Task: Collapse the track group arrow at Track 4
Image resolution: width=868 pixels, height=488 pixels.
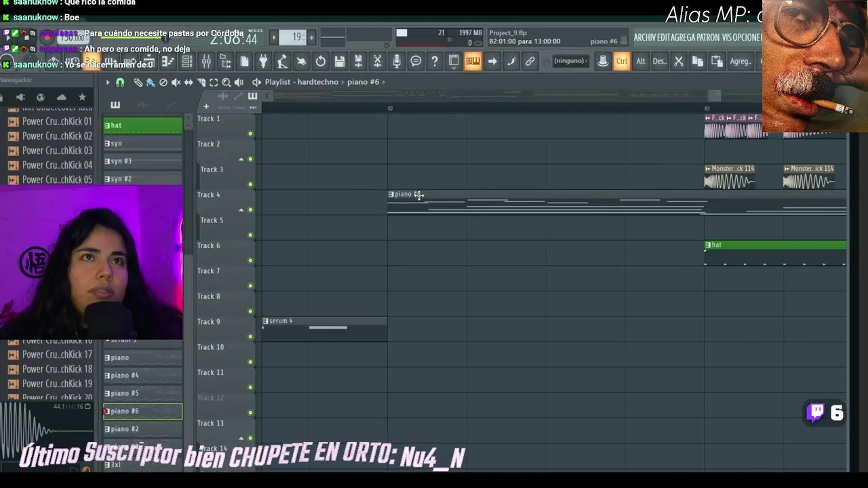Action: (241, 210)
